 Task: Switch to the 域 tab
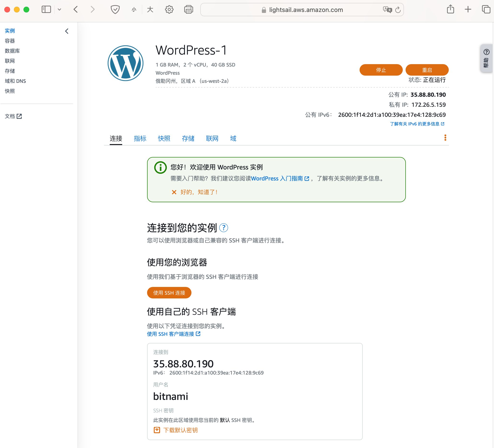(x=233, y=139)
